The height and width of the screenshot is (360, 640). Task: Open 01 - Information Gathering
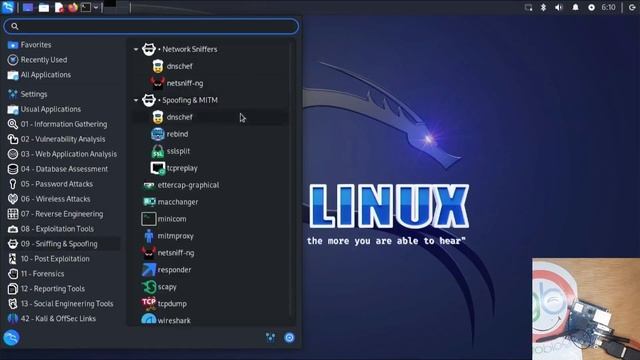point(63,124)
